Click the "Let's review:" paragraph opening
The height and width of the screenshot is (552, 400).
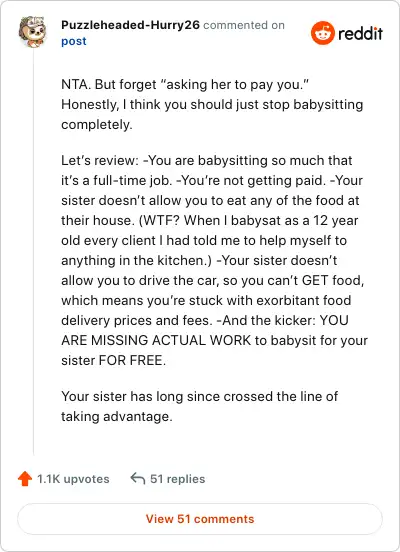coord(100,161)
